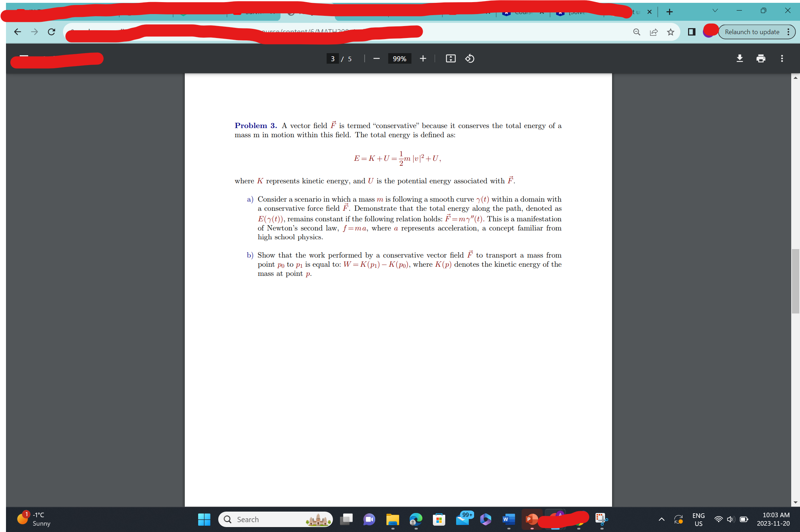Toggle the browser side panel
Image resolution: width=800 pixels, height=532 pixels.
tap(691, 32)
